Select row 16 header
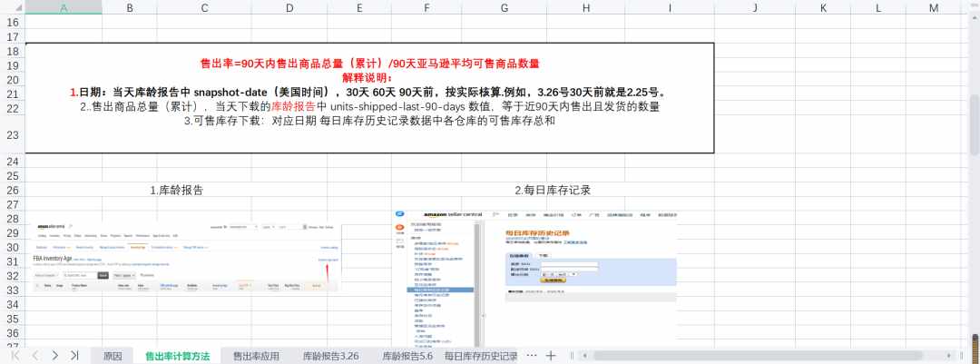Screen dimensions: 980x364 [13, 23]
